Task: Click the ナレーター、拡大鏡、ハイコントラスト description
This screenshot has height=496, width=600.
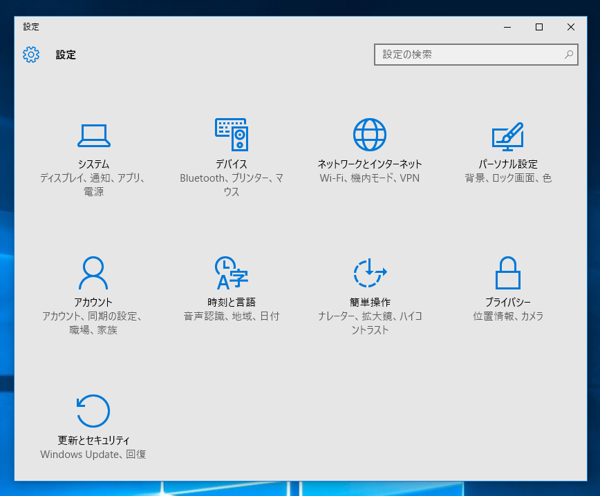Action: pos(370,323)
